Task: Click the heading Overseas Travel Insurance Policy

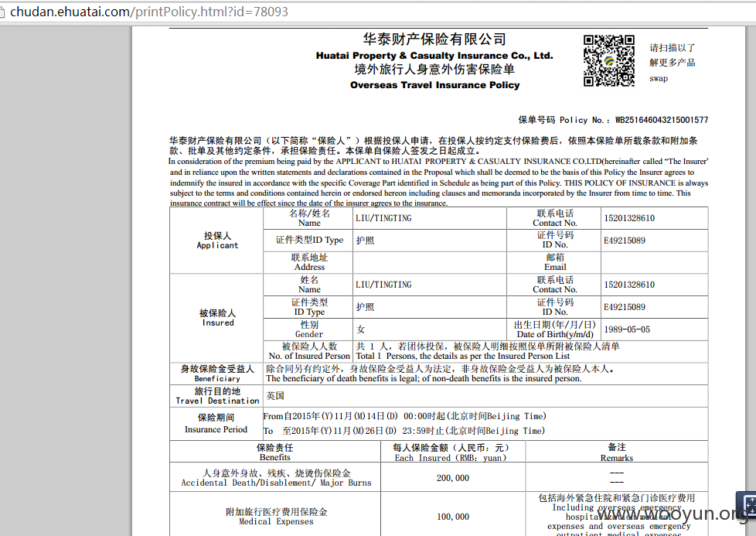Action: click(x=435, y=85)
